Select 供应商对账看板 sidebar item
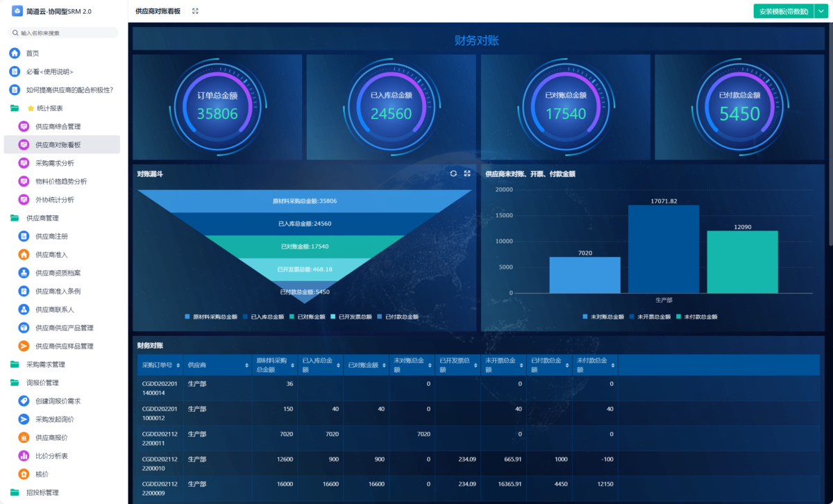The image size is (833, 504). (62, 144)
